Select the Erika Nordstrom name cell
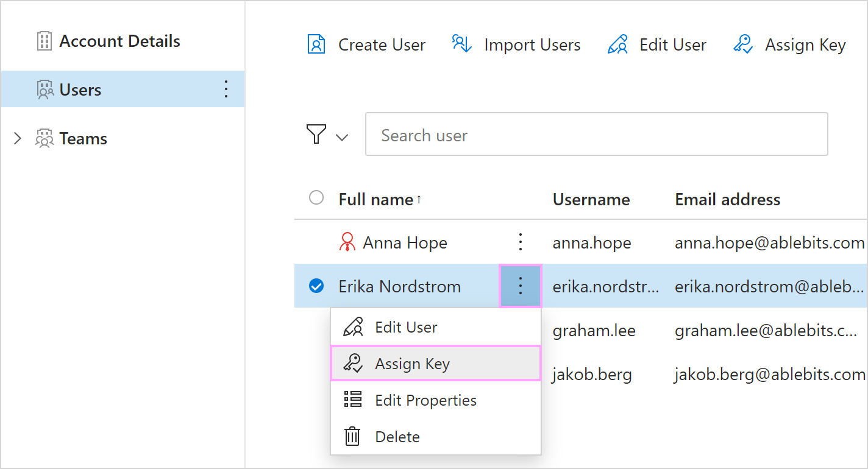Viewport: 868px width, 469px height. (x=400, y=286)
